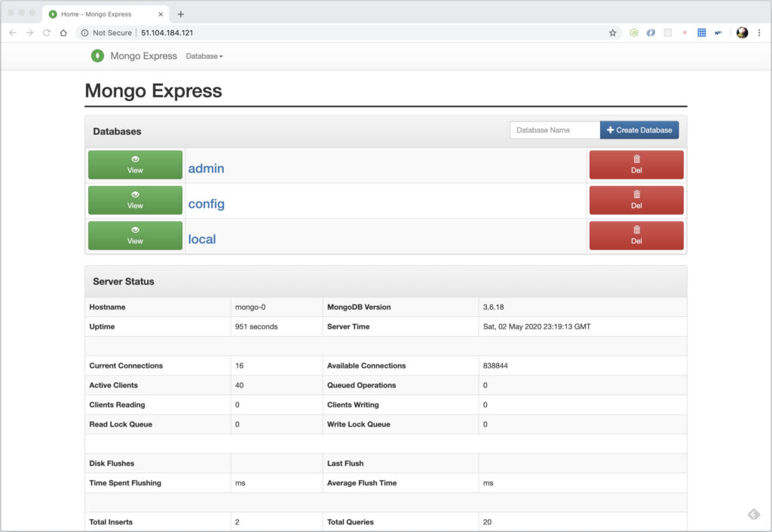Delete the config database

coord(636,200)
